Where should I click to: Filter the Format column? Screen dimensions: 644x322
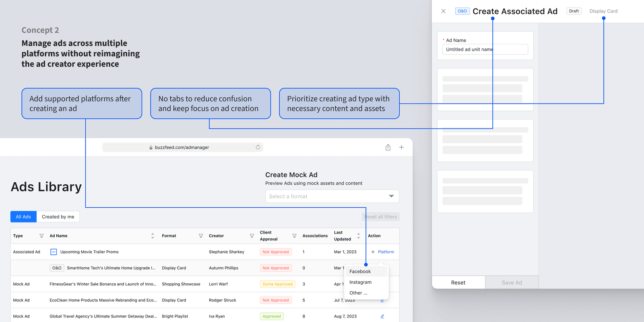(x=201, y=236)
